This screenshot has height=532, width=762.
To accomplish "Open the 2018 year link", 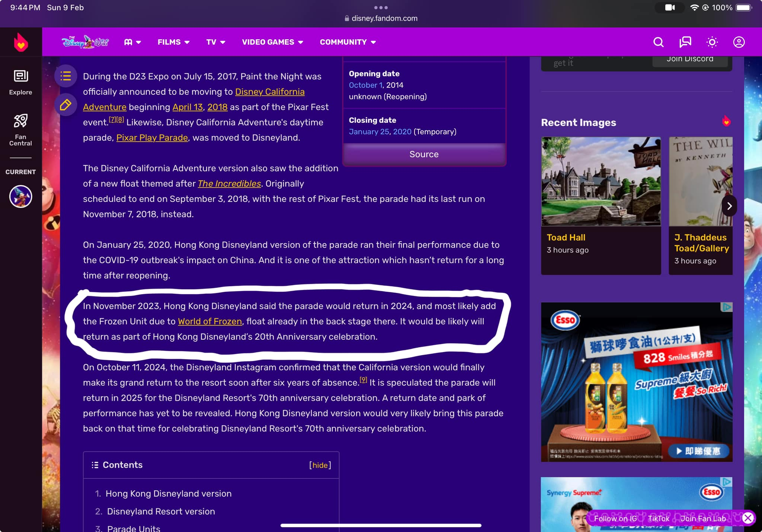I will pos(217,107).
